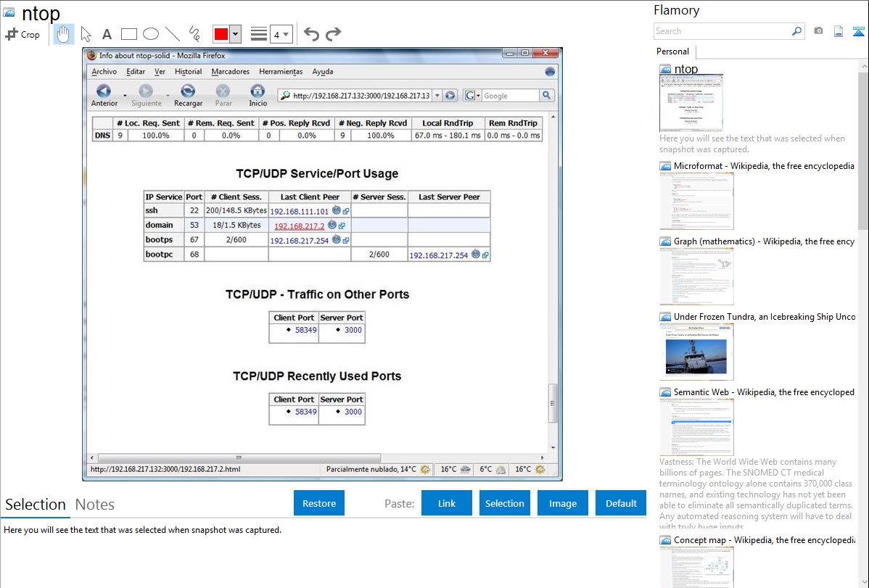Switch to the Notes tab
This screenshot has width=869, height=588.
[94, 505]
